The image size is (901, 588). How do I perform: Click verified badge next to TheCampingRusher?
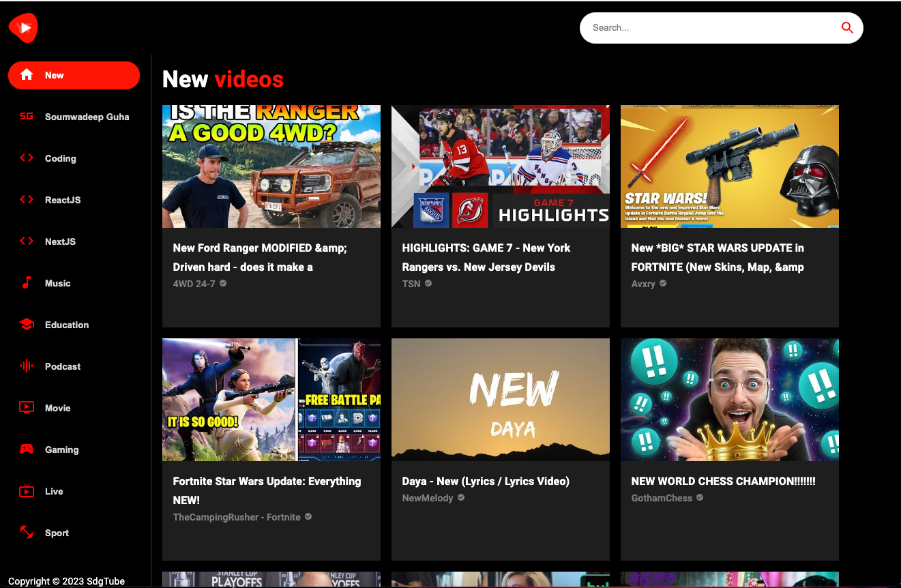click(x=308, y=516)
